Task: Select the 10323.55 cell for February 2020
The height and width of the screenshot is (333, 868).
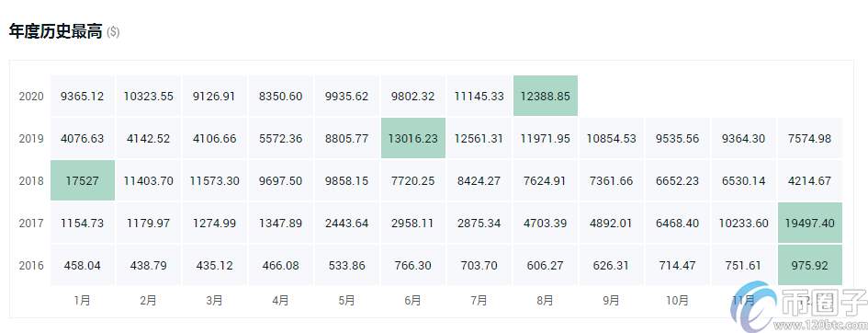Action: pos(149,96)
